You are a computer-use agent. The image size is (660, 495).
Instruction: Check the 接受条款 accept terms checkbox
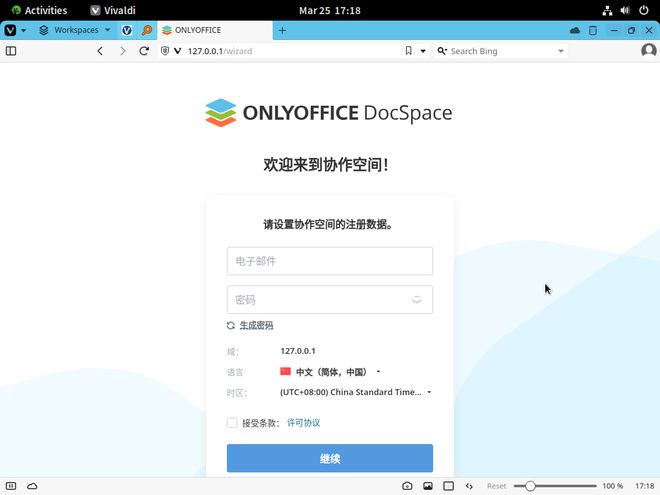pyautogui.click(x=232, y=423)
